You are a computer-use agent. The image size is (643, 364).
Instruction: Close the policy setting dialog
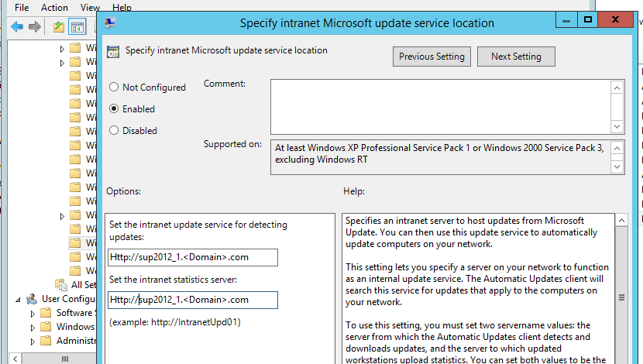click(x=615, y=20)
